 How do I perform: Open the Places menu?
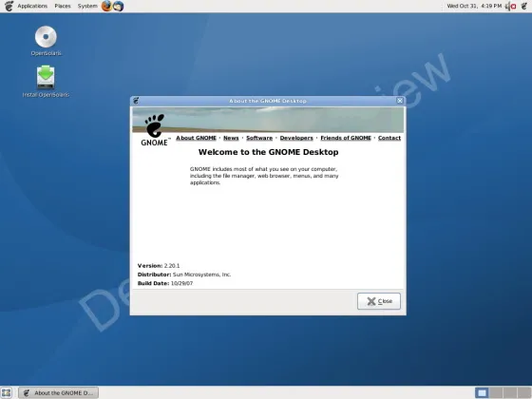pos(63,6)
